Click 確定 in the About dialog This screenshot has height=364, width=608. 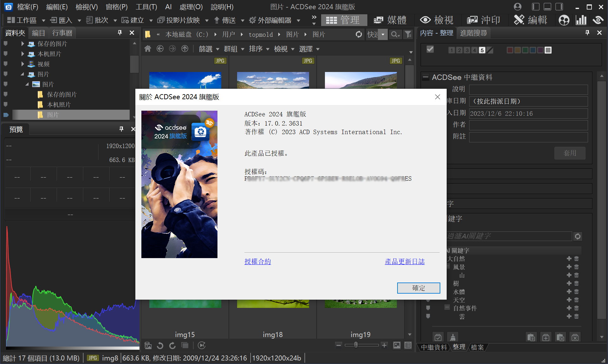click(x=418, y=288)
